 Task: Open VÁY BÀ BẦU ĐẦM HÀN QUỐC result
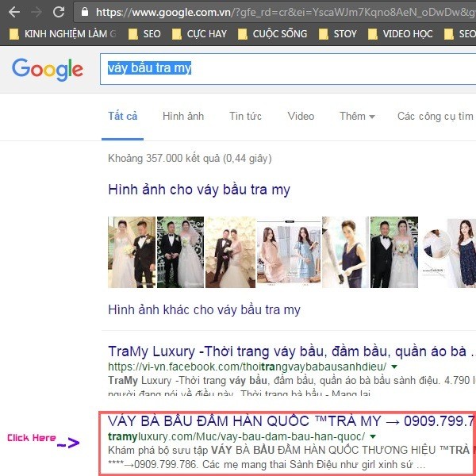291,421
